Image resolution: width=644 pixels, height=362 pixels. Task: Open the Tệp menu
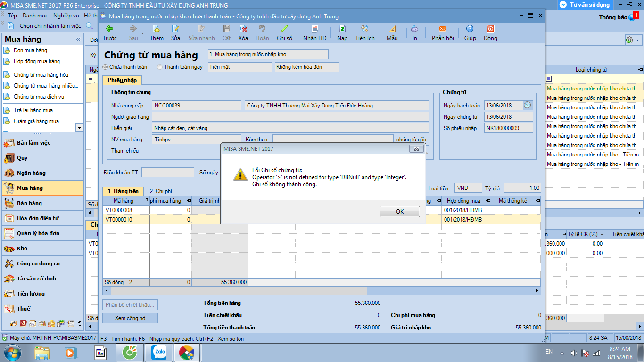[x=12, y=16]
